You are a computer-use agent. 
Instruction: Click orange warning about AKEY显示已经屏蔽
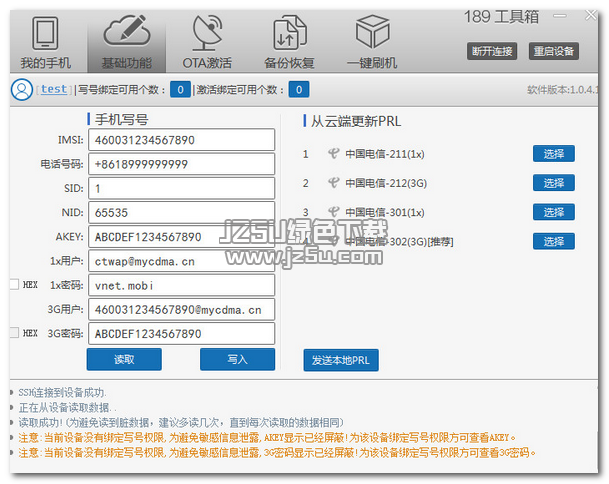tap(267, 437)
